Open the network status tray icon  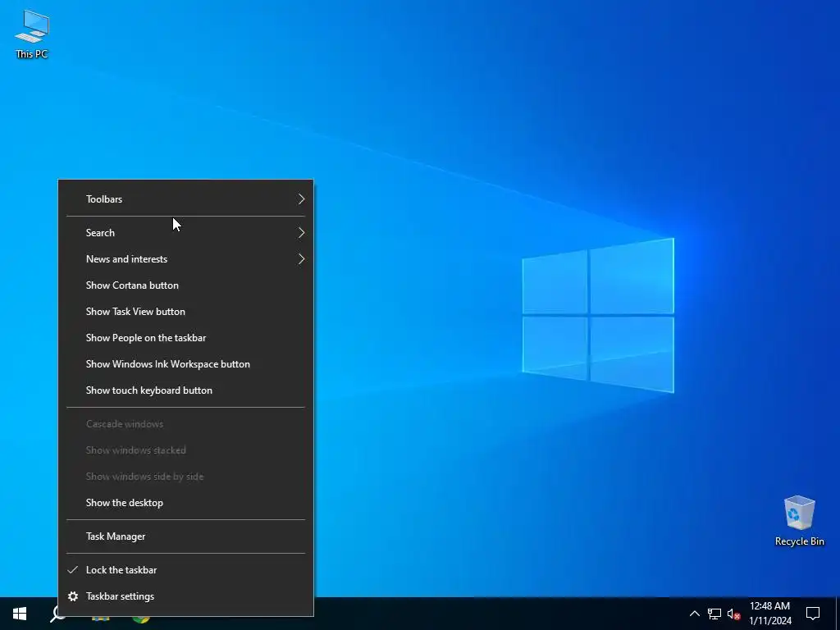714,614
